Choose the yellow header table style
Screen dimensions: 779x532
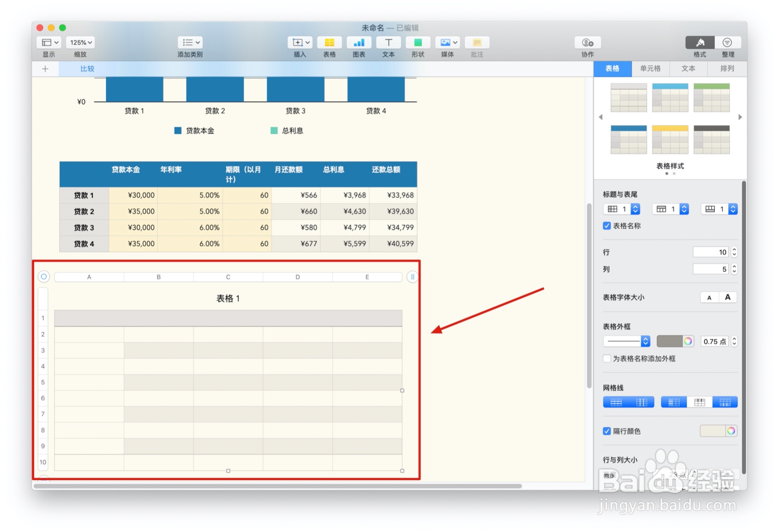click(670, 140)
